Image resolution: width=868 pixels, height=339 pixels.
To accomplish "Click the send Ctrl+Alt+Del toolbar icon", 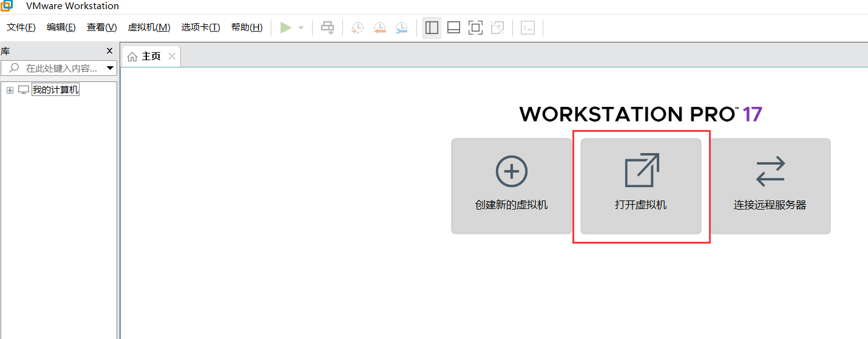I will (x=328, y=28).
